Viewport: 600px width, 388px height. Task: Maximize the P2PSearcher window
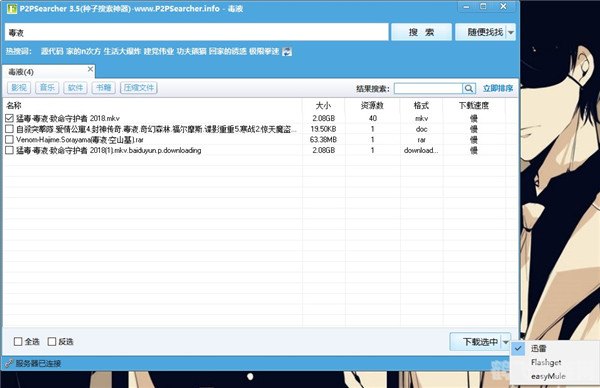483,7
